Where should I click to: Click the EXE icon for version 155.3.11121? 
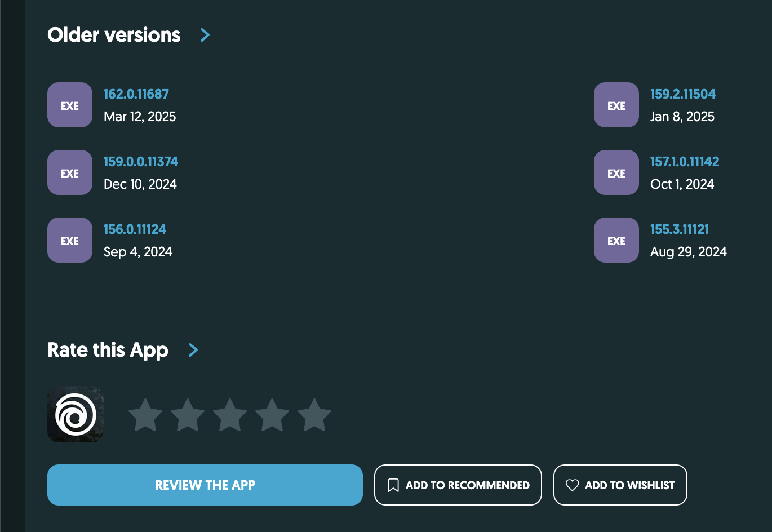tap(616, 241)
